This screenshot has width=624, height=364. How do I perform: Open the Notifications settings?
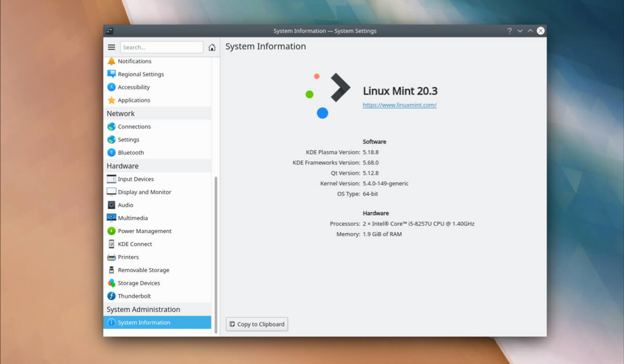(x=158, y=61)
